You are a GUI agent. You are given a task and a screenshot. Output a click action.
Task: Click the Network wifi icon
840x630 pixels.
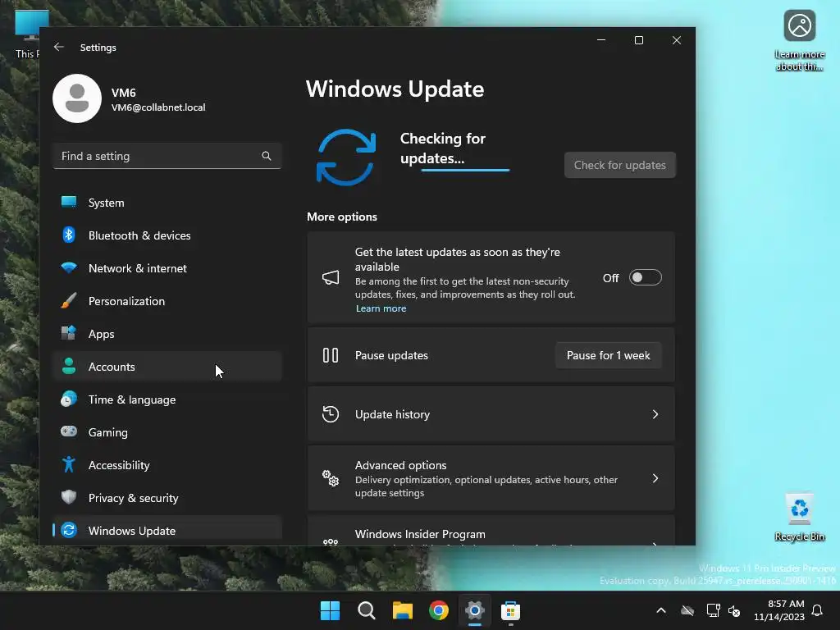tap(69, 267)
